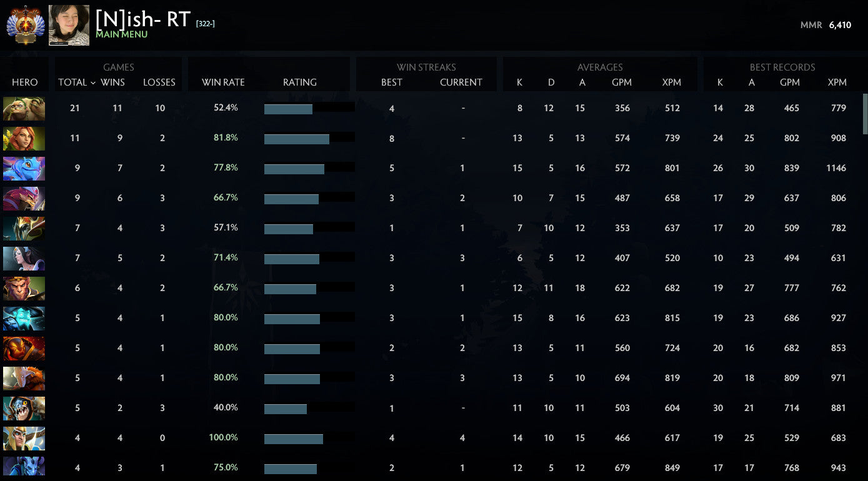Viewport: 868px width, 481px height.
Task: Choose the Ember Spirit hero portrait
Action: click(x=24, y=349)
